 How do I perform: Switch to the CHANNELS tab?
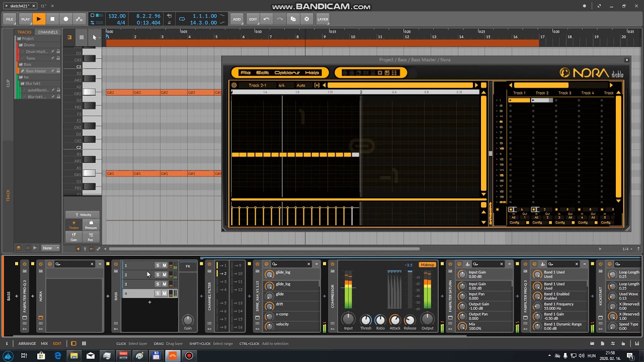pyautogui.click(x=48, y=32)
